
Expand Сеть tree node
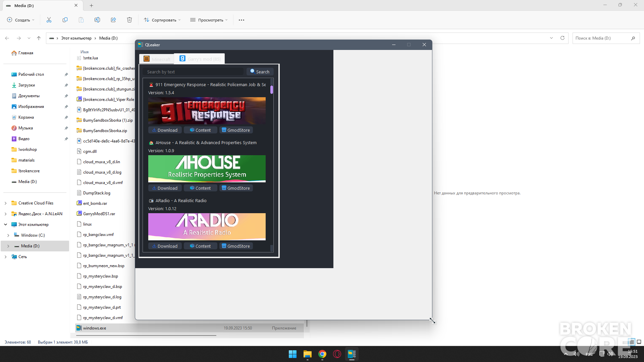(x=5, y=257)
